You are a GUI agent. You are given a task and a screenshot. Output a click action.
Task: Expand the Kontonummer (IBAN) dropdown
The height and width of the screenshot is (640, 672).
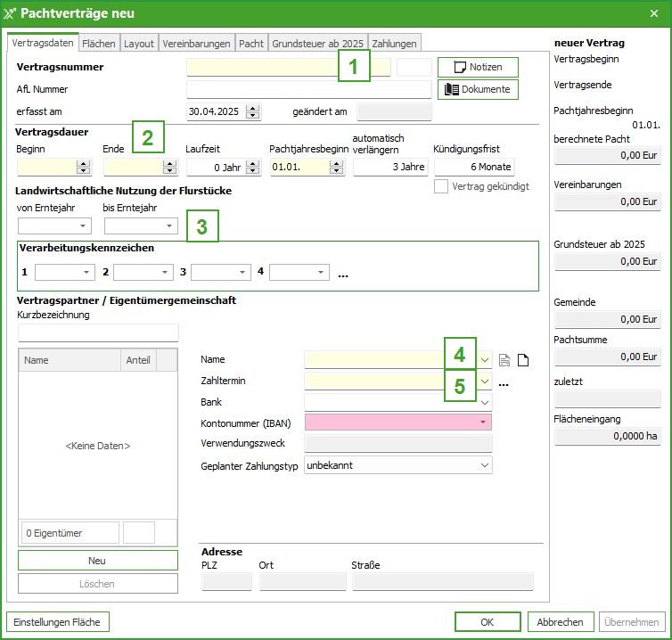(484, 422)
